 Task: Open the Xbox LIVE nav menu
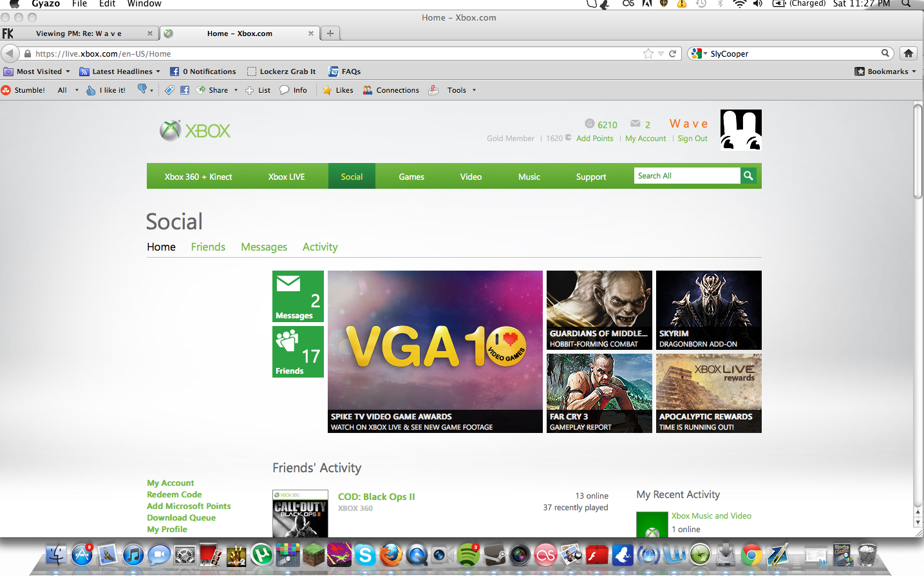tap(287, 177)
